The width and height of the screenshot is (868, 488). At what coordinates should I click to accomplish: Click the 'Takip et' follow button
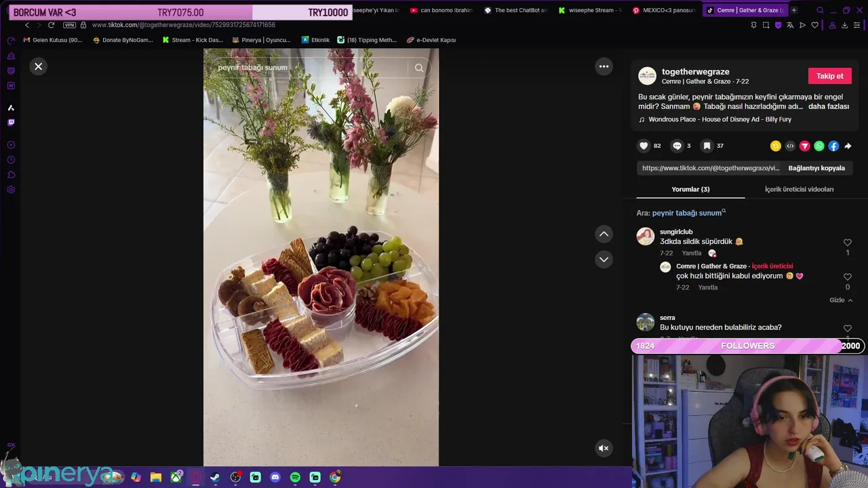[829, 76]
